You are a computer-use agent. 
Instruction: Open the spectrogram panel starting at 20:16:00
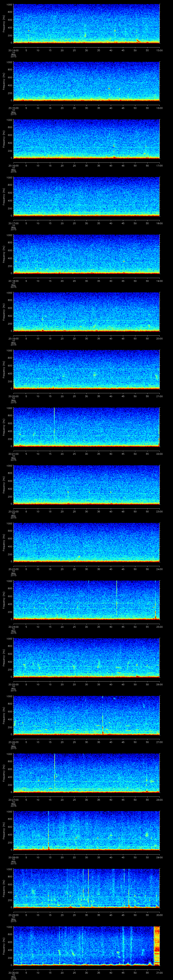87,139
